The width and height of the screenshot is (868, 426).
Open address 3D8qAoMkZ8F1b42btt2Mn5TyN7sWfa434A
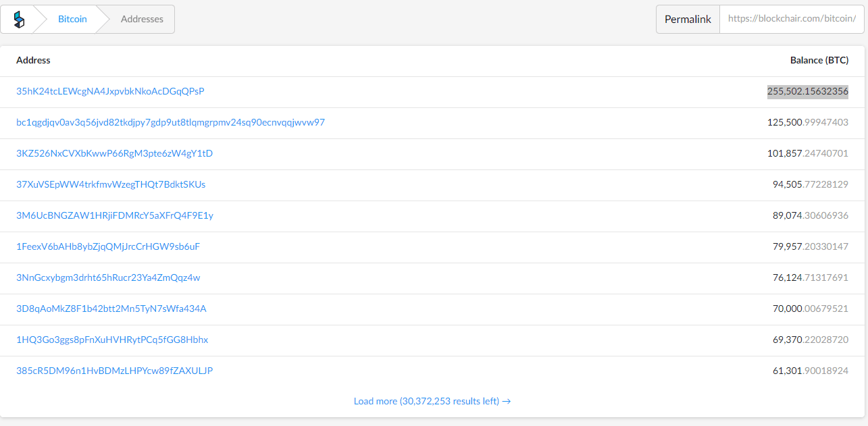111,309
